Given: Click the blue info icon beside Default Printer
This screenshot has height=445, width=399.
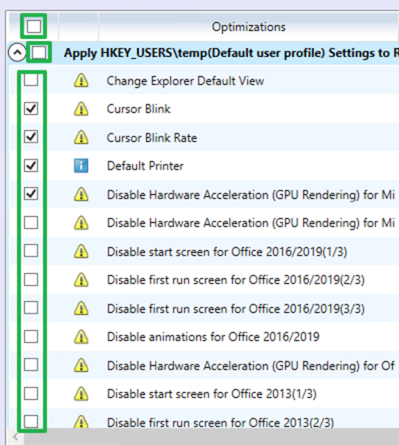Looking at the screenshot, I should coord(81,166).
